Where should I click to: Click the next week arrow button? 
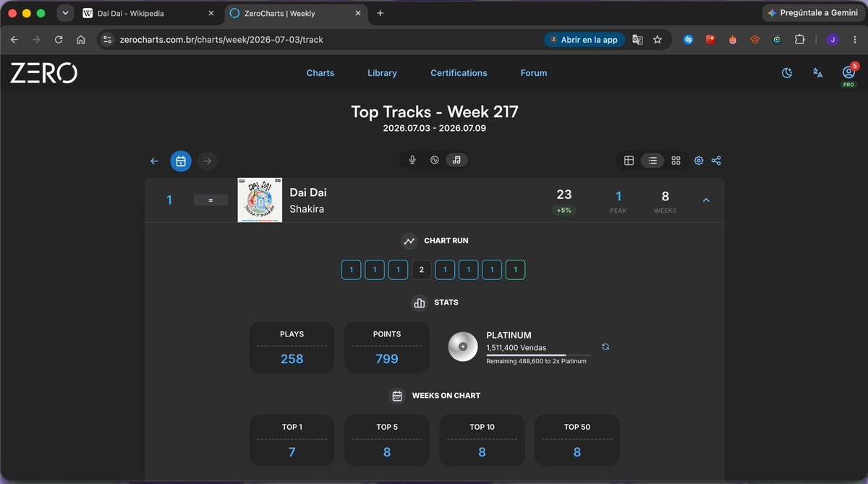207,161
